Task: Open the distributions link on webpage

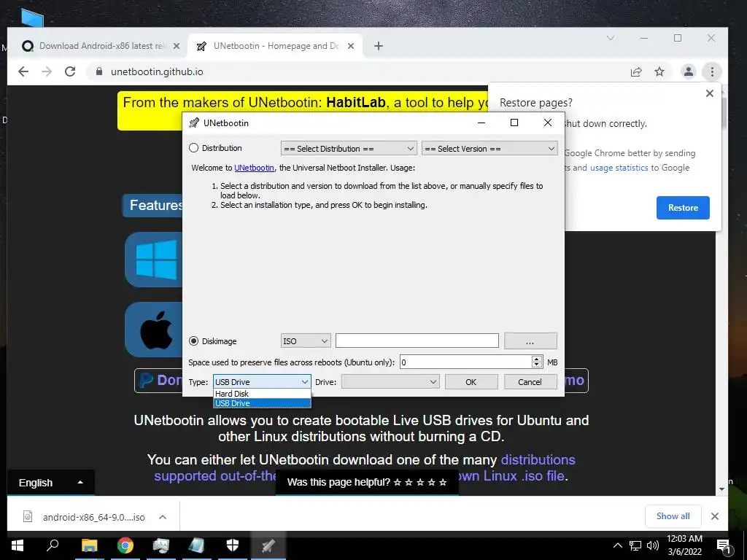Action: click(538, 459)
